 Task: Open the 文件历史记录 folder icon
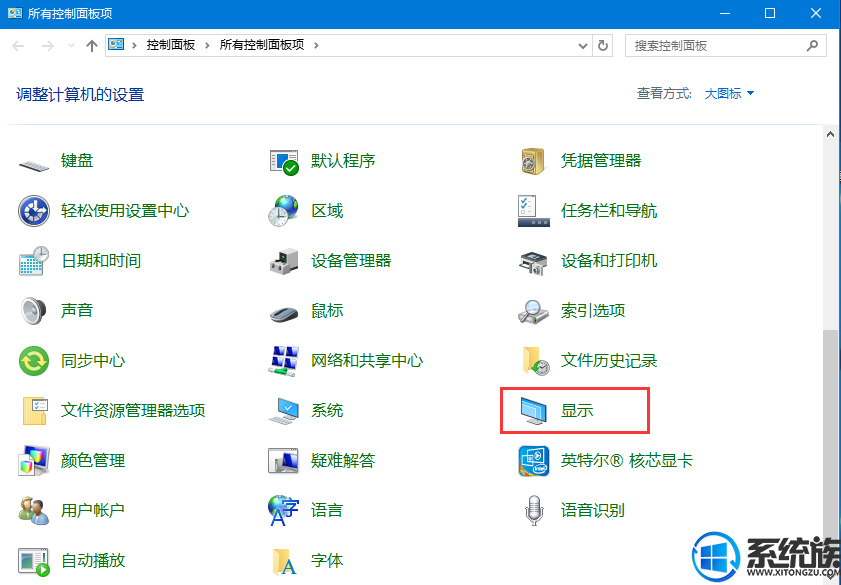[x=535, y=361]
